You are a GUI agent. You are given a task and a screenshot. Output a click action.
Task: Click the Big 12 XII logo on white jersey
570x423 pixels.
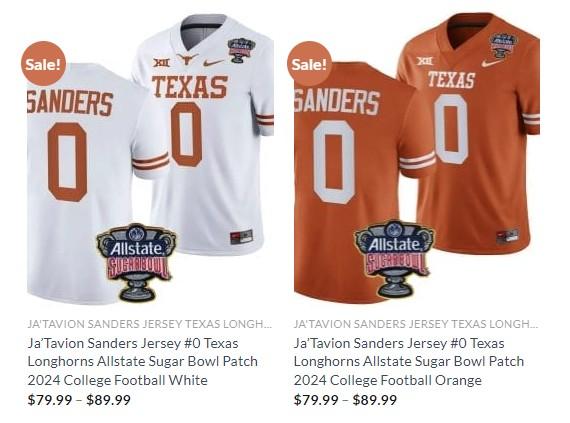pos(161,63)
